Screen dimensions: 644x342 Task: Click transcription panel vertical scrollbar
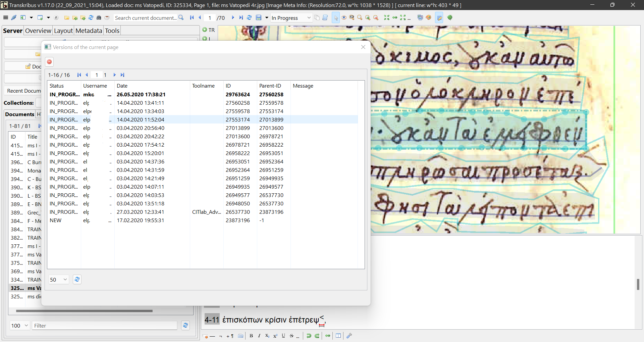tap(638, 284)
